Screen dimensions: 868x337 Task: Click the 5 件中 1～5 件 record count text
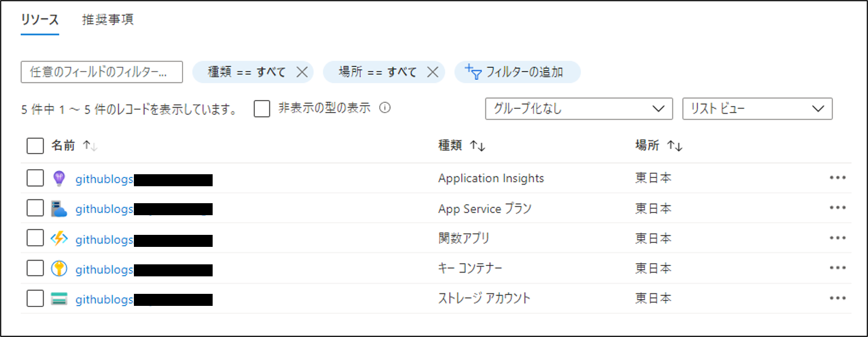coord(129,109)
